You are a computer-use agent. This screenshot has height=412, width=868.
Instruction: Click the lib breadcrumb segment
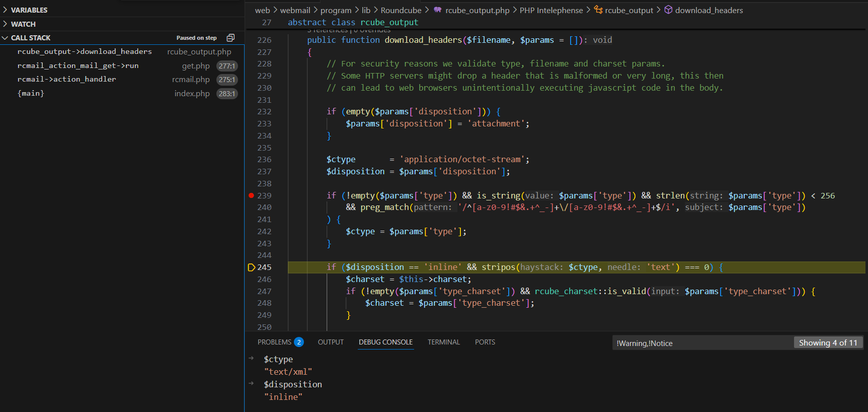point(366,10)
